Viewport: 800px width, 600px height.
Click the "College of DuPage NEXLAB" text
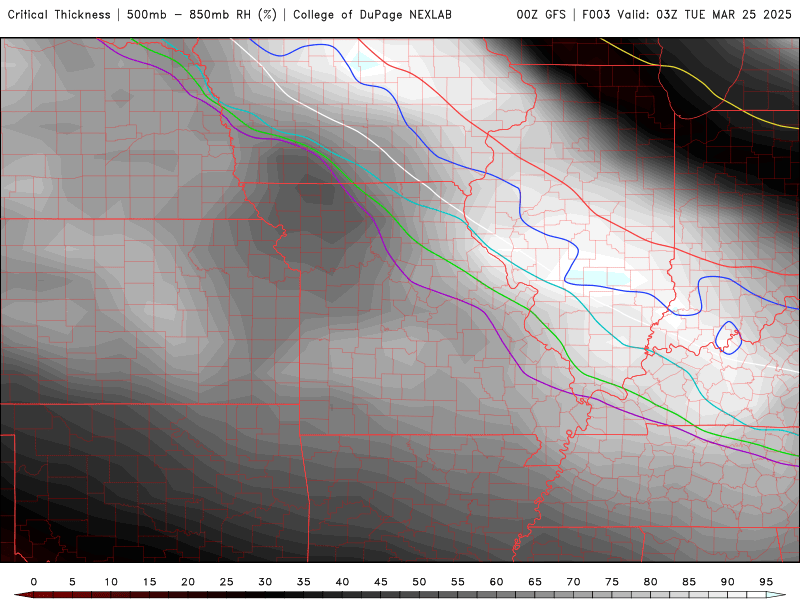pyautogui.click(x=372, y=15)
